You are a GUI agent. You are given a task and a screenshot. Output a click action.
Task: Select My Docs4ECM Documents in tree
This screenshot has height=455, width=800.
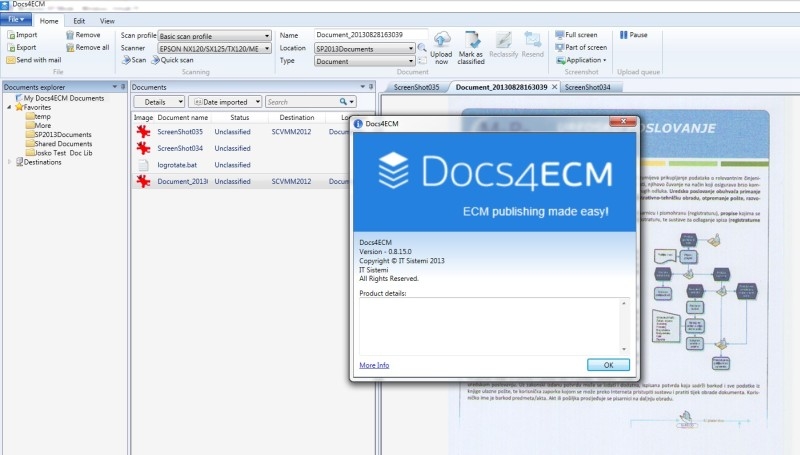click(x=64, y=98)
